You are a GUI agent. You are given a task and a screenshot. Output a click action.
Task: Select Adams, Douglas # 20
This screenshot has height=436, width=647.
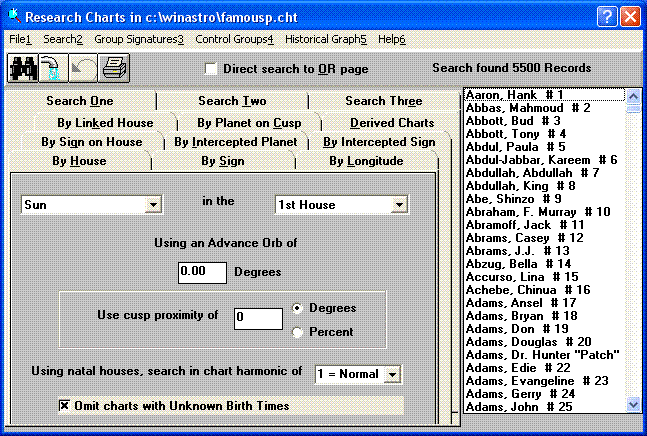tap(544, 342)
